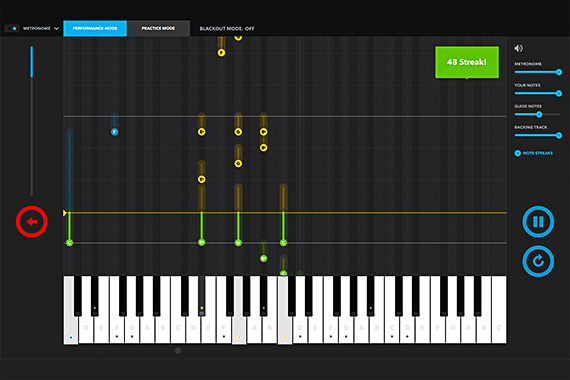Toggle the Note Streaks option

pyautogui.click(x=518, y=153)
